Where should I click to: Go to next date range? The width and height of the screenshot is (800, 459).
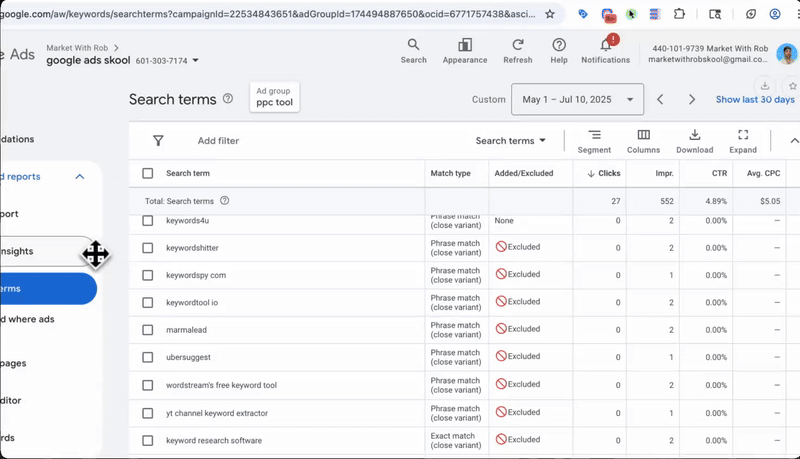coord(692,99)
